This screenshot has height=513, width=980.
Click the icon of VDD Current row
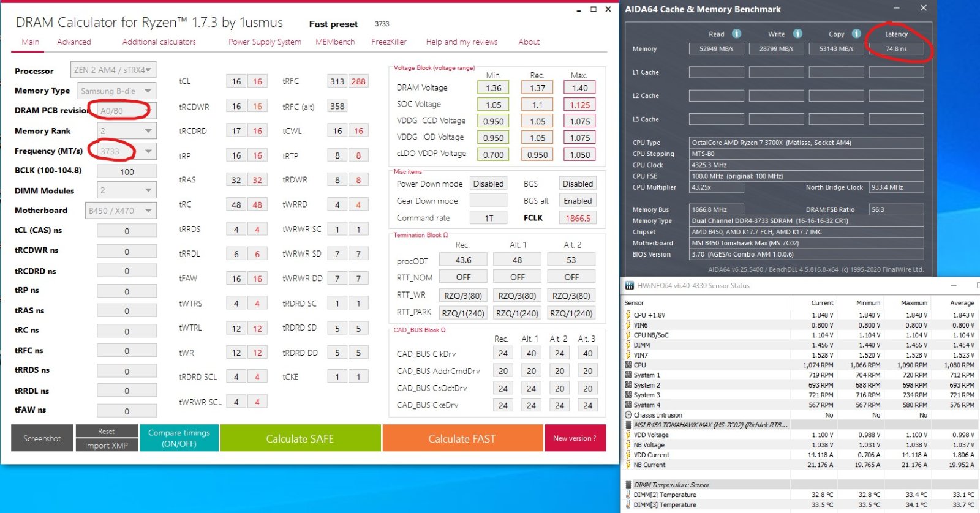pos(628,455)
